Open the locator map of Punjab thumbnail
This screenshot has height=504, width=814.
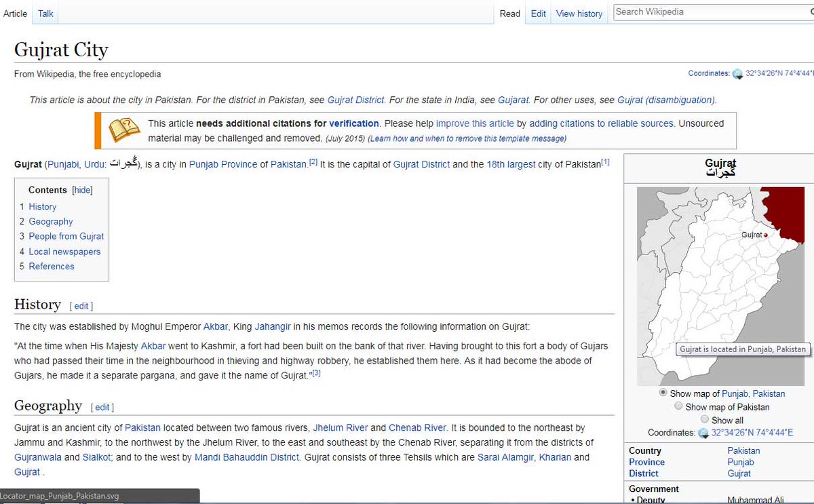pos(720,286)
